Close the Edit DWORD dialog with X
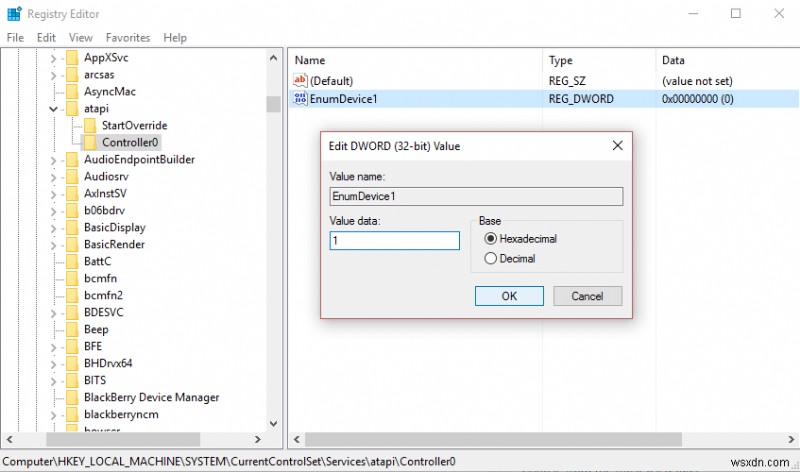This screenshot has width=800, height=472. pyautogui.click(x=617, y=145)
